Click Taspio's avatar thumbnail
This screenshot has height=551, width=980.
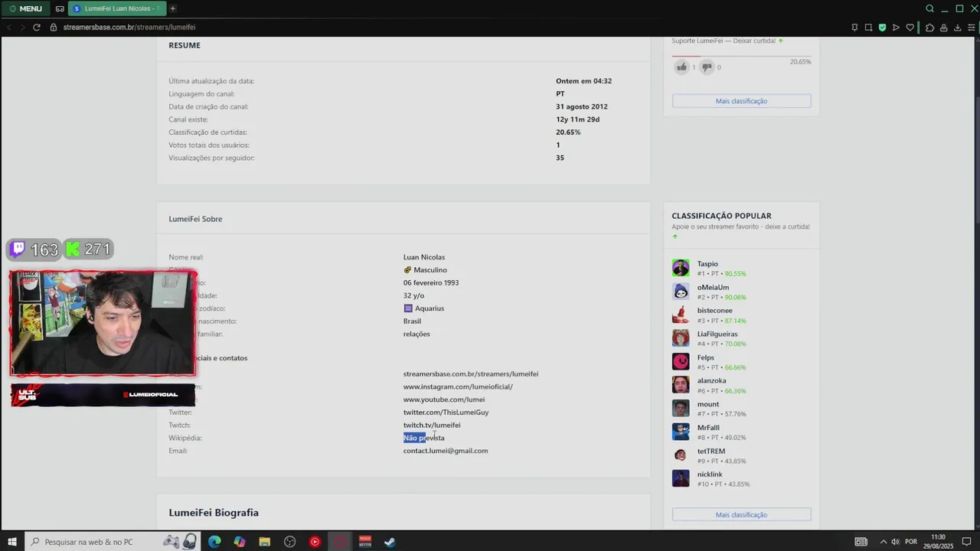pyautogui.click(x=681, y=268)
